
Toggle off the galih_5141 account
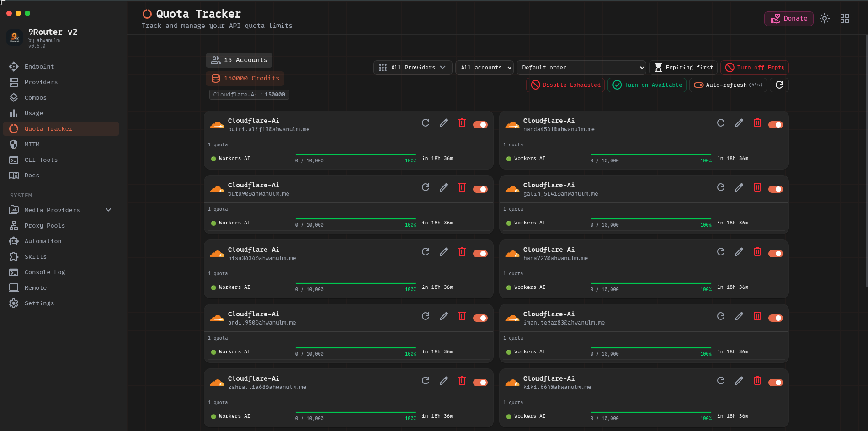tap(776, 189)
